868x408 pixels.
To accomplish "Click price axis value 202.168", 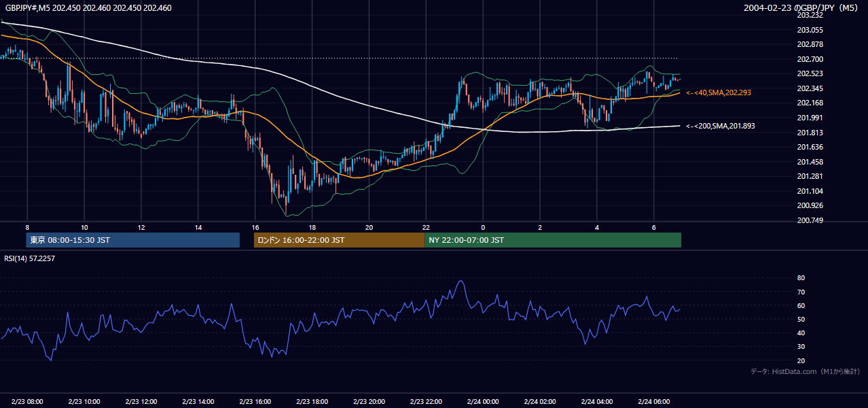I will pyautogui.click(x=810, y=103).
